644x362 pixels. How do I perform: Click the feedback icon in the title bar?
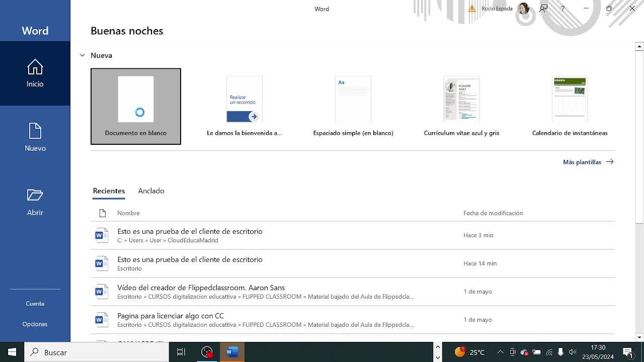tap(543, 9)
